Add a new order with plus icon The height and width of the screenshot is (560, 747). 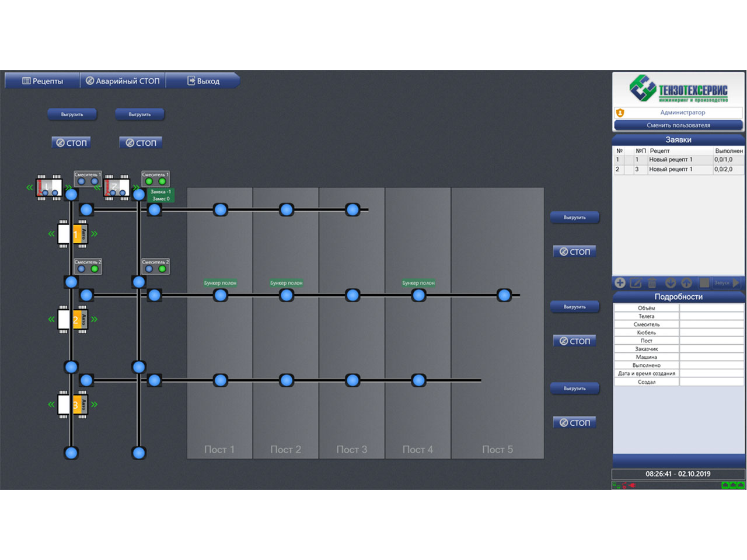coord(620,283)
